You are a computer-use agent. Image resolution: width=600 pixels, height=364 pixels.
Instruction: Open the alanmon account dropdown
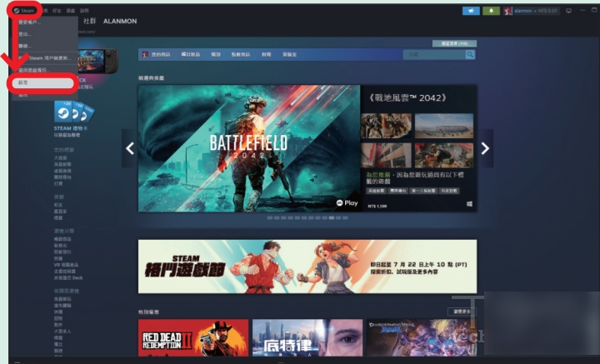tap(536, 11)
